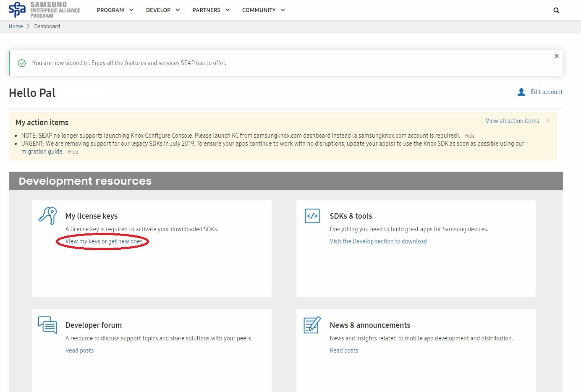
Task: Click the license keys icon
Action: coord(47,216)
